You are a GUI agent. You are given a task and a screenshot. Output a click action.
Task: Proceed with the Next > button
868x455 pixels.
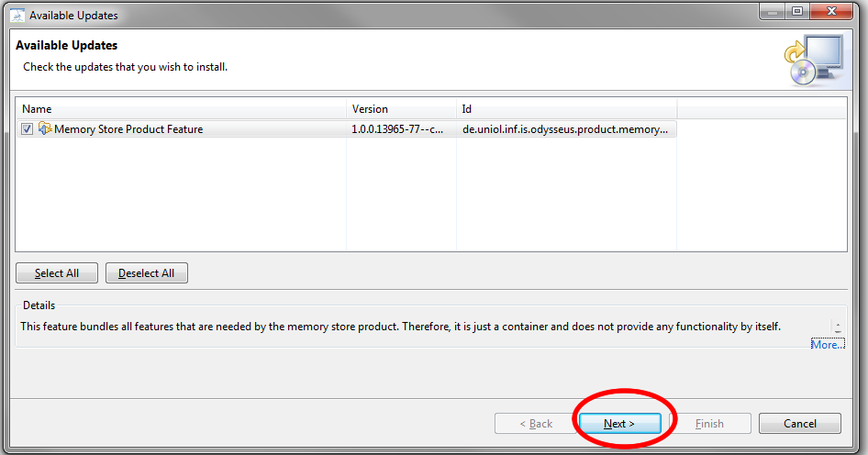(x=619, y=424)
